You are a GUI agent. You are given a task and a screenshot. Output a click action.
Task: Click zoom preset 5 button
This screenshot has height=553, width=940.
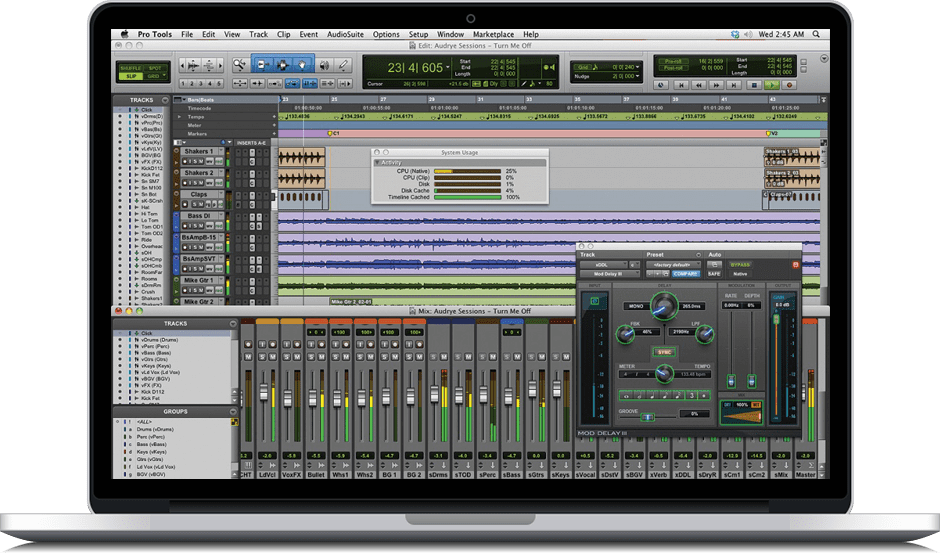pyautogui.click(x=219, y=83)
